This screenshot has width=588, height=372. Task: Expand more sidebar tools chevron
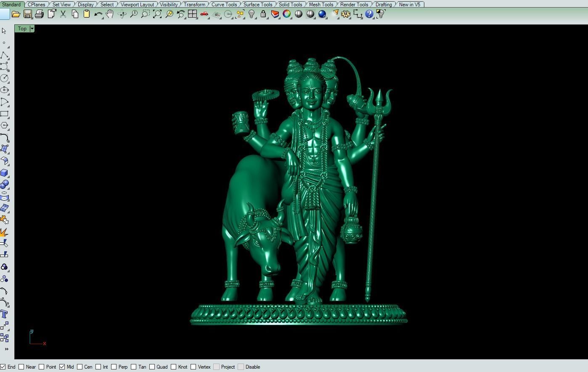click(x=6, y=349)
